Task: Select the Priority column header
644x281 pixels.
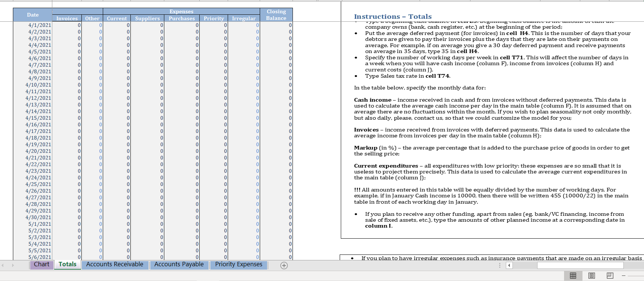Action: click(214, 18)
